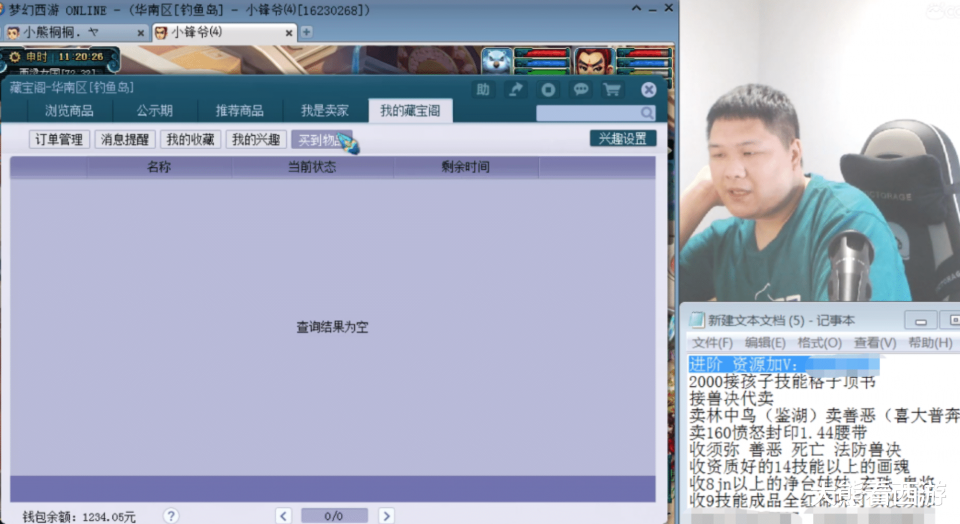Select the 买到物品 sub-tab
The height and width of the screenshot is (524, 960).
[x=321, y=140]
